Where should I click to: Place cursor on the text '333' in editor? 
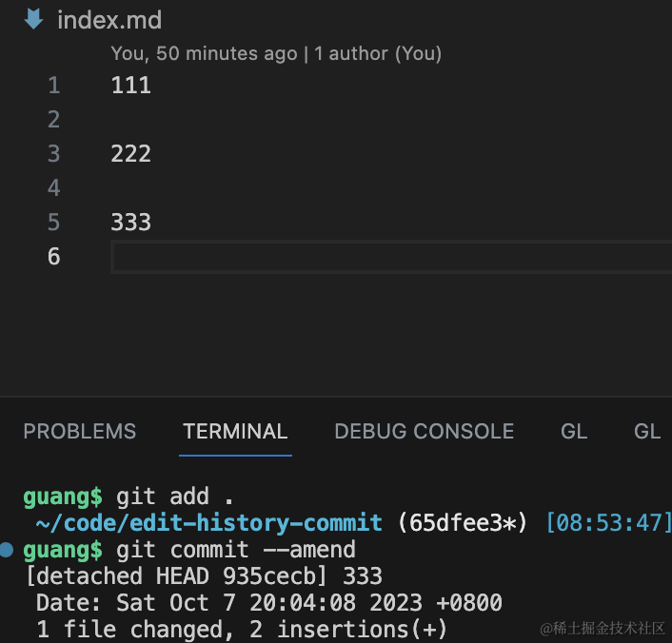click(130, 223)
